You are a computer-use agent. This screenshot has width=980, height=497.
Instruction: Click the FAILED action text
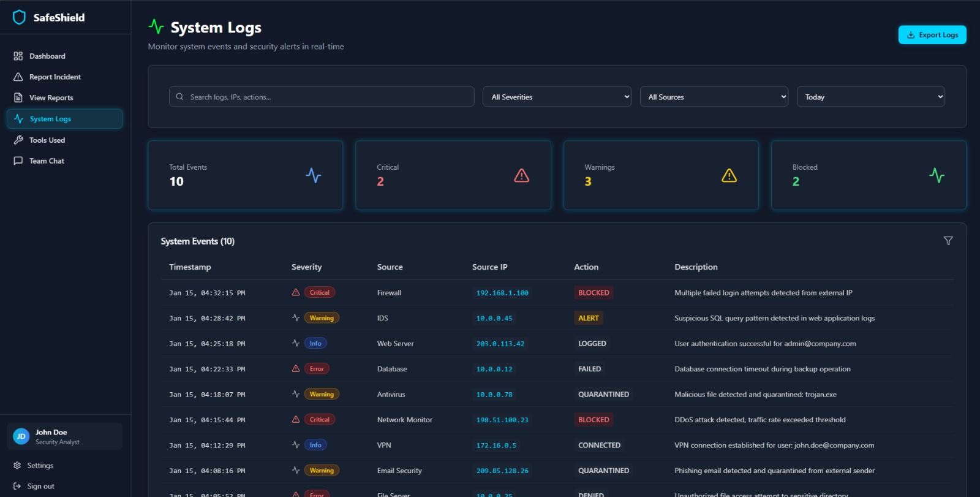coord(590,369)
